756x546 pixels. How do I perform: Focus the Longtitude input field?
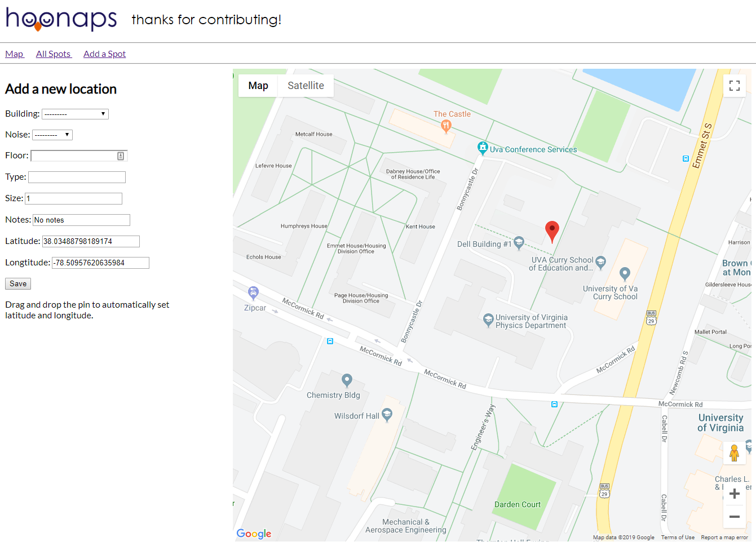tap(100, 263)
